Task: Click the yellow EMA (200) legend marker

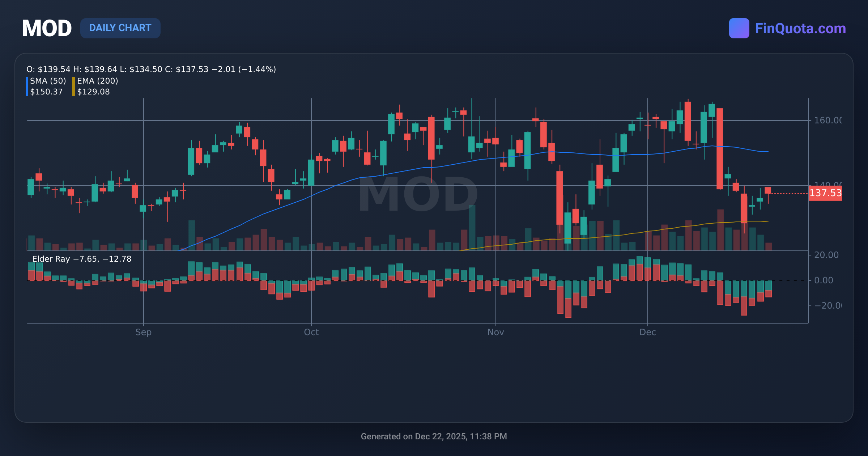Action: pos(73,86)
